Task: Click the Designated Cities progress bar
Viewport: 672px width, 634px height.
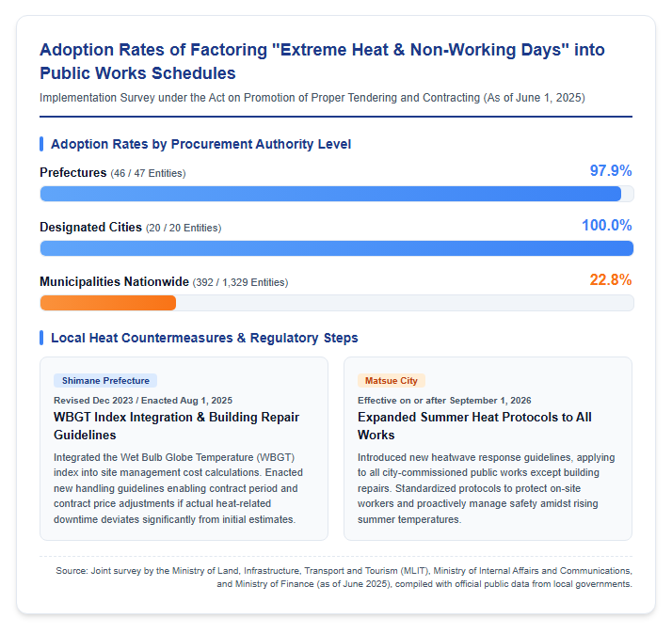Action: [337, 248]
